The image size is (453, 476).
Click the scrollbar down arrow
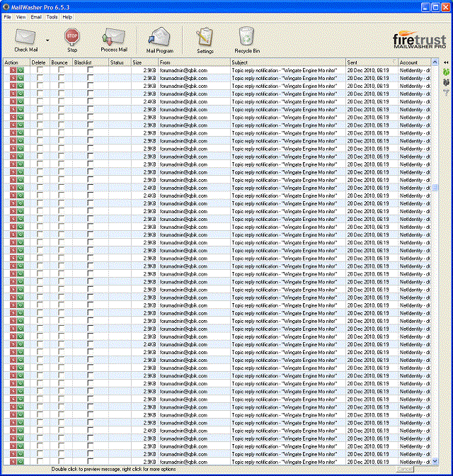click(435, 461)
